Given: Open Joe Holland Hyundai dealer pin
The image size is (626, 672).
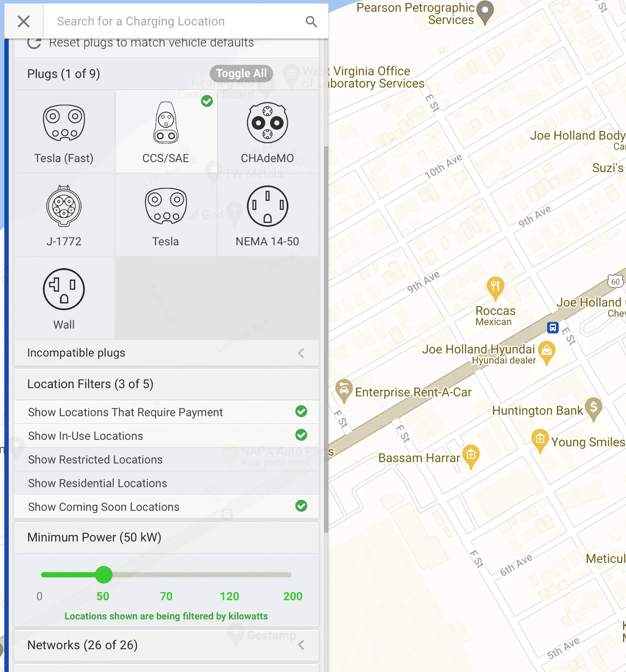Looking at the screenshot, I should coord(547,352).
